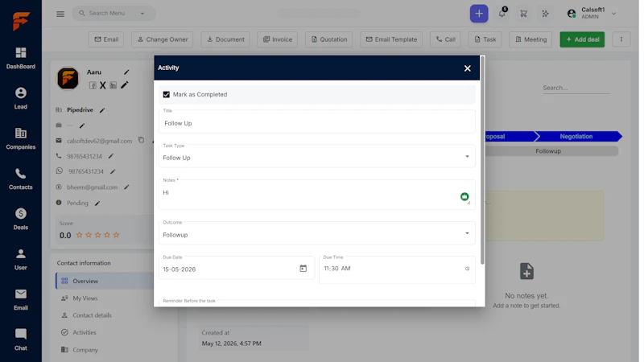Click the green Add deal button
The height and width of the screenshot is (362, 644).
582,39
